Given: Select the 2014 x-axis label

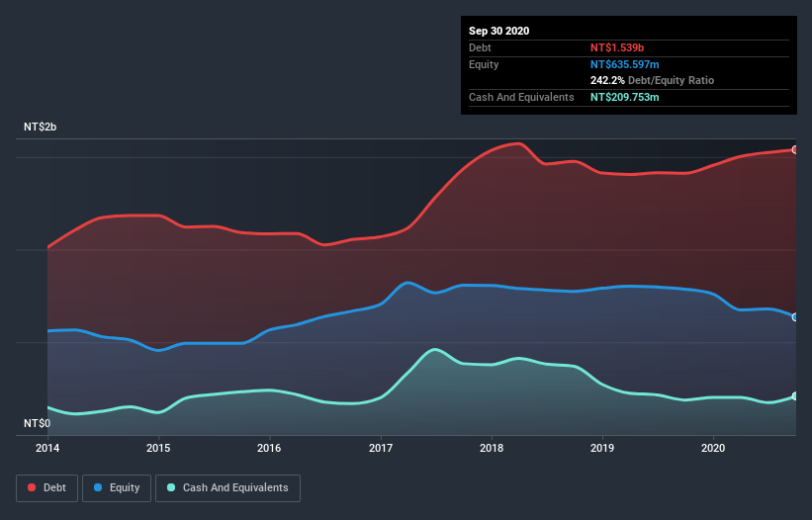Looking at the screenshot, I should click(x=47, y=448).
